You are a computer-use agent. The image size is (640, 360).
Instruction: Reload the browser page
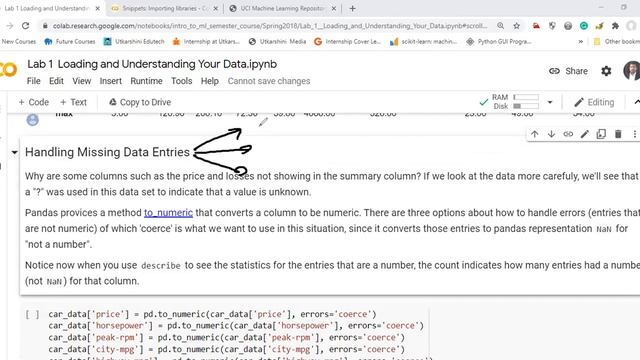tap(25, 26)
